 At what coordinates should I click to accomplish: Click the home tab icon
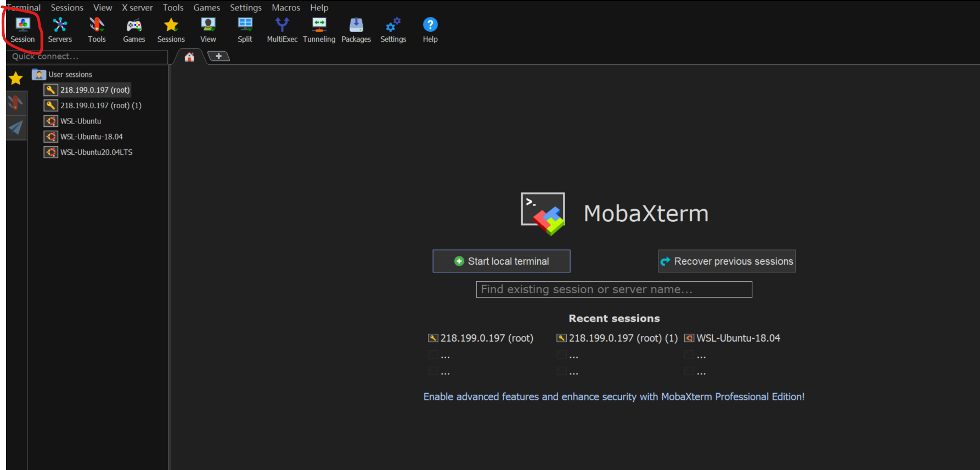[x=189, y=57]
